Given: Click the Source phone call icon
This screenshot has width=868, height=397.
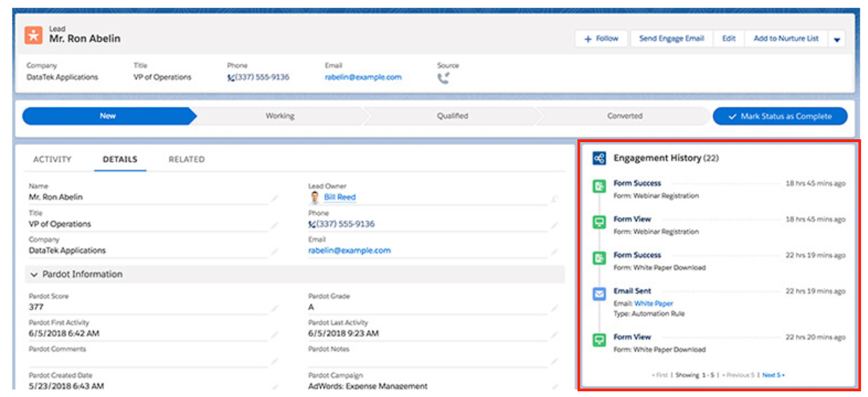Looking at the screenshot, I should (443, 78).
